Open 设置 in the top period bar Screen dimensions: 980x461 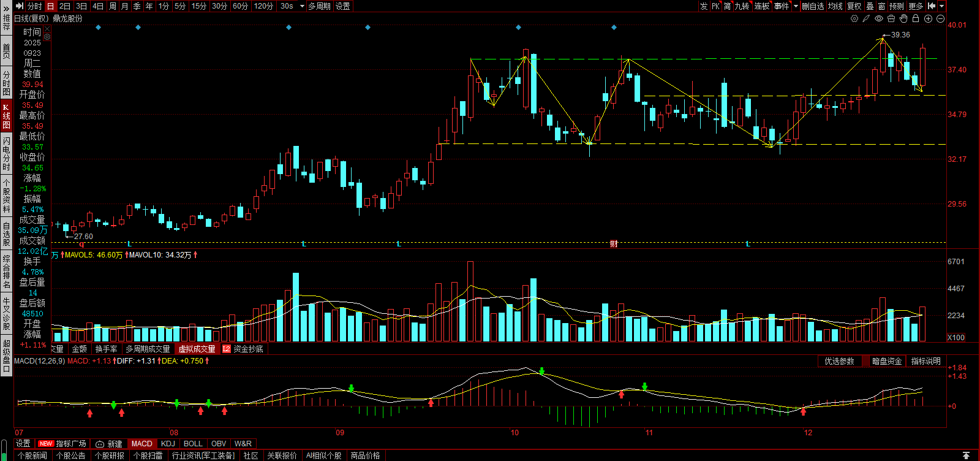343,6
